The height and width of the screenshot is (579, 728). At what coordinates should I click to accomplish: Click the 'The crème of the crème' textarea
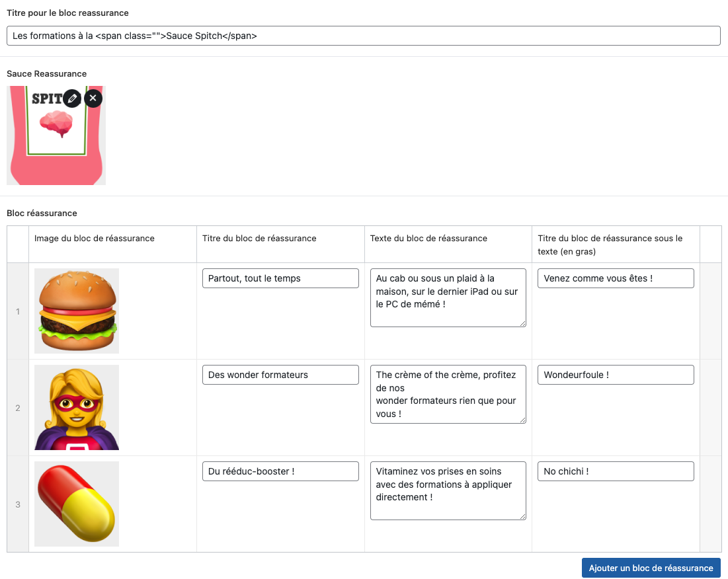pyautogui.click(x=448, y=394)
